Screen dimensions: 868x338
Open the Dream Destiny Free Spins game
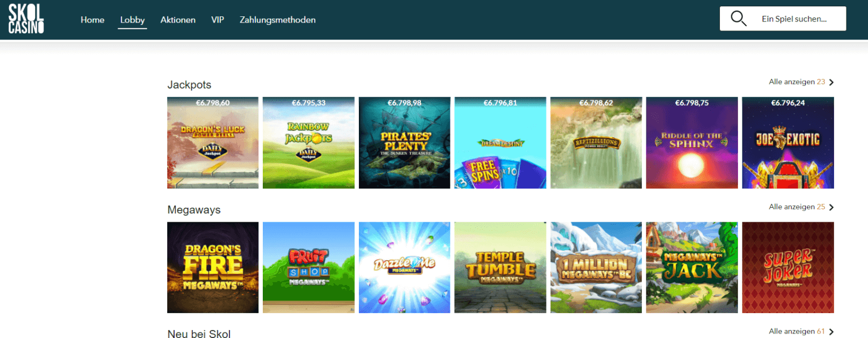[x=500, y=143]
